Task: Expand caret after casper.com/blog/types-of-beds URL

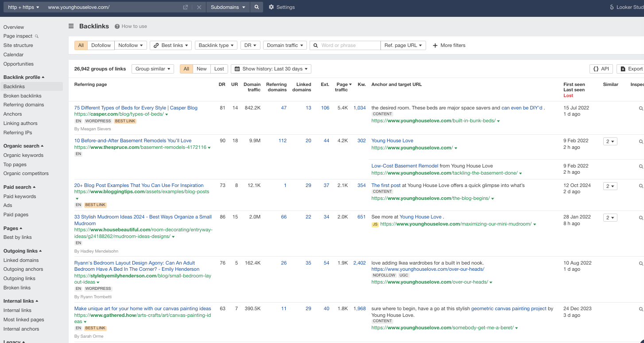Action: pos(167,114)
